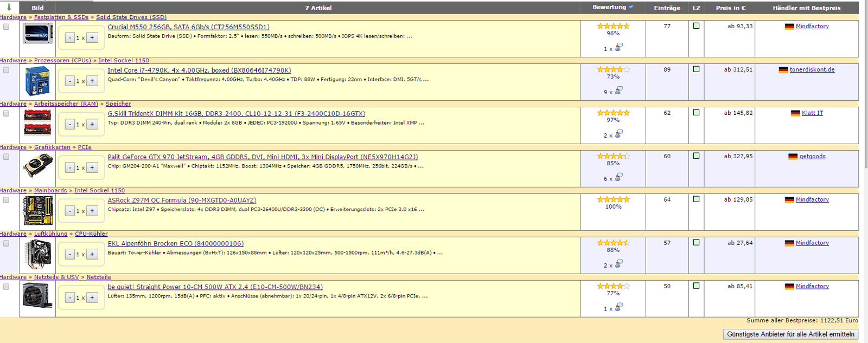868x343 pixels.
Task: Click the green down arrow icon
Action: point(9,8)
